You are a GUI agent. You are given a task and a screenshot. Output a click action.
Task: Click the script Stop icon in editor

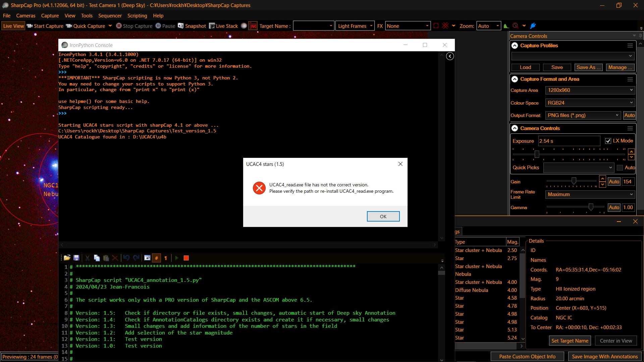click(186, 258)
